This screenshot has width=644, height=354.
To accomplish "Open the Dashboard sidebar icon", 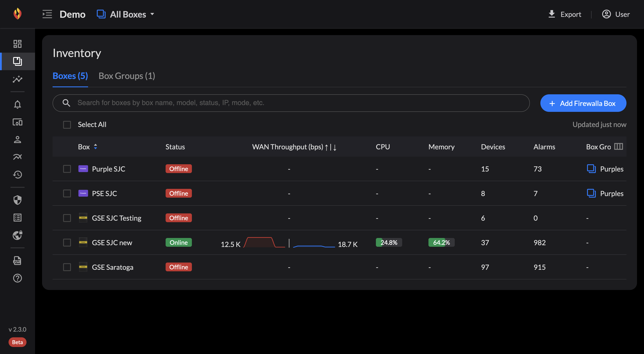I will click(x=18, y=44).
